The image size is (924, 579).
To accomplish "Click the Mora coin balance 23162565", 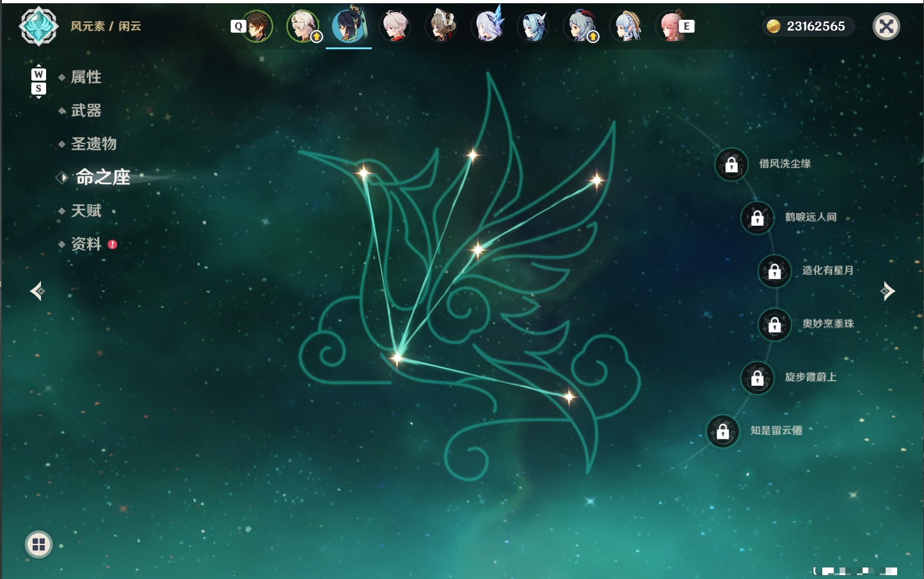I will pos(808,26).
